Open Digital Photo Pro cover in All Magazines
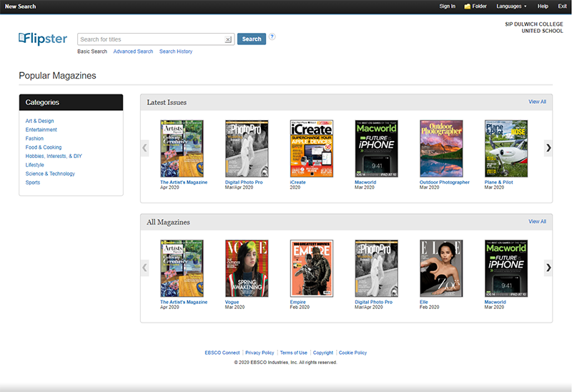The height and width of the screenshot is (392, 572). pyautogui.click(x=377, y=268)
